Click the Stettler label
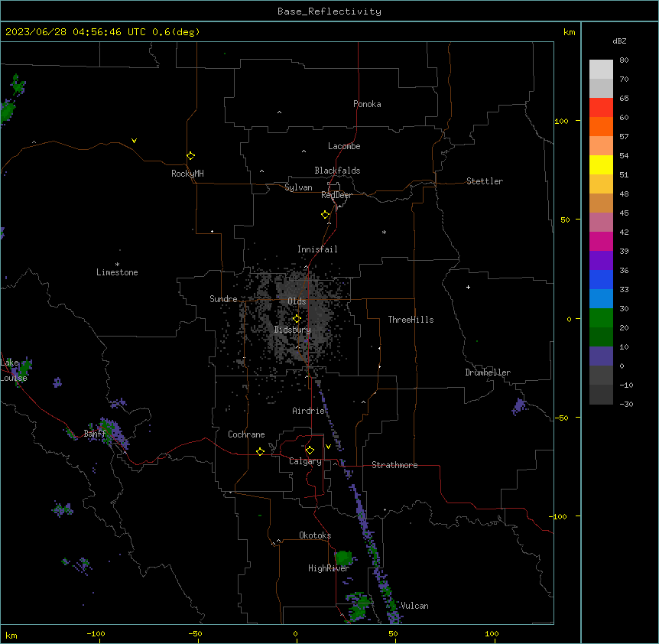The height and width of the screenshot is (644, 659). click(485, 181)
